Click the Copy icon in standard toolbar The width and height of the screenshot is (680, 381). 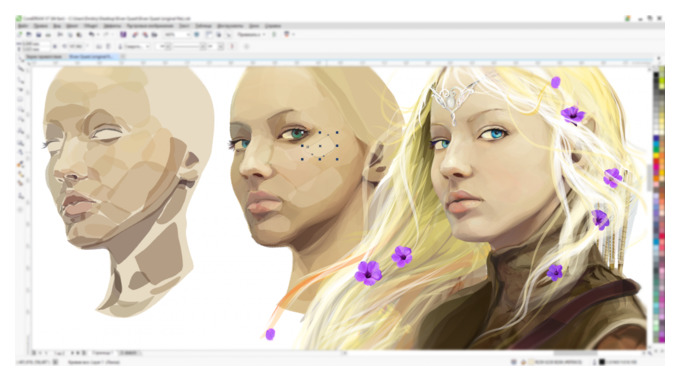pyautogui.click(x=70, y=34)
